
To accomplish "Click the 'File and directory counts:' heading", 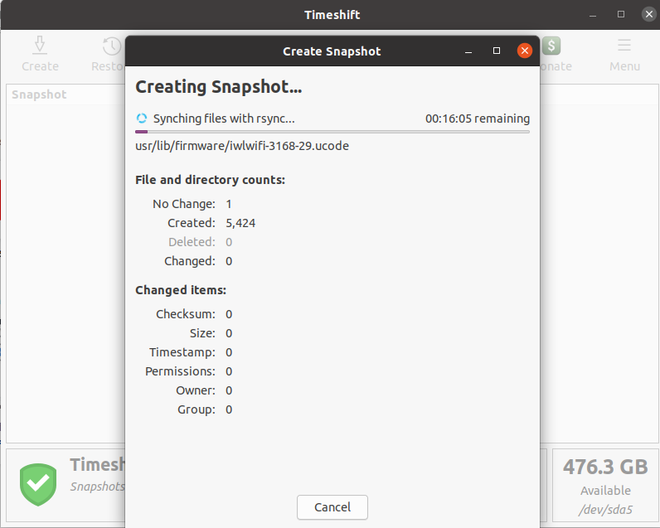I will [210, 180].
